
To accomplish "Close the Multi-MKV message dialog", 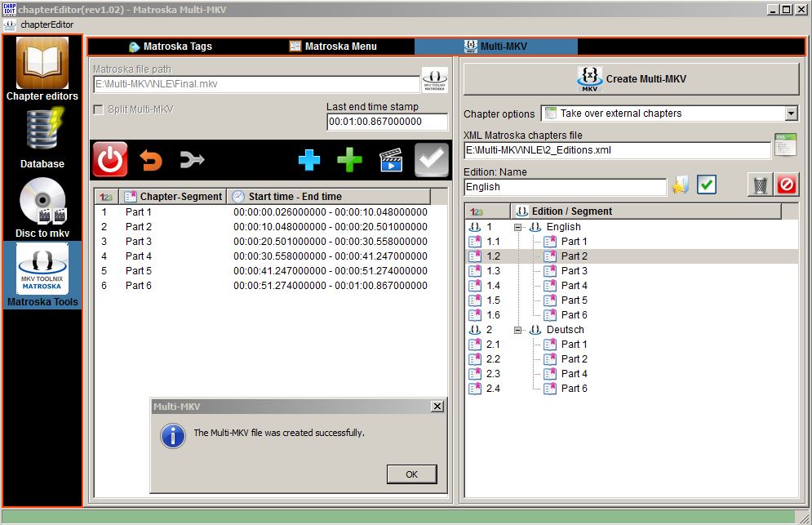I will (437, 407).
